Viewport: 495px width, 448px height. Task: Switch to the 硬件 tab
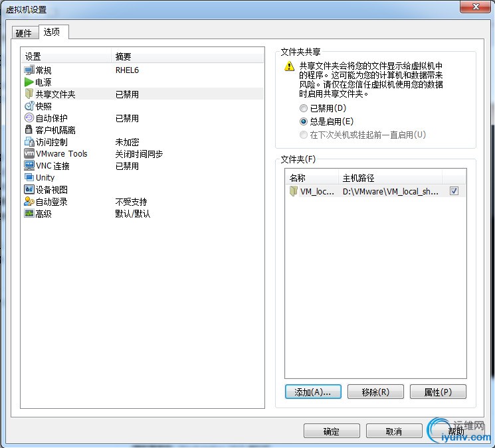(24, 33)
